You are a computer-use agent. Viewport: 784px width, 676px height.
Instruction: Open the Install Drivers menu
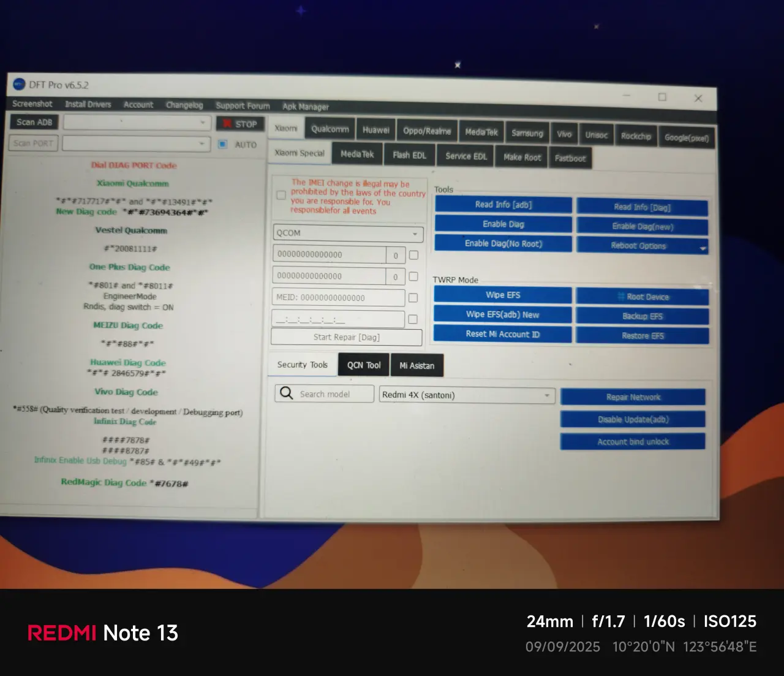coord(88,104)
